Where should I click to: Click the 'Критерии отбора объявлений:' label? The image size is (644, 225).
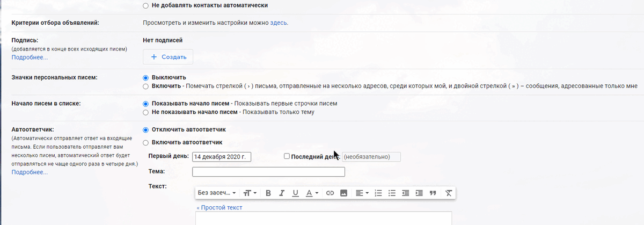coord(56,23)
